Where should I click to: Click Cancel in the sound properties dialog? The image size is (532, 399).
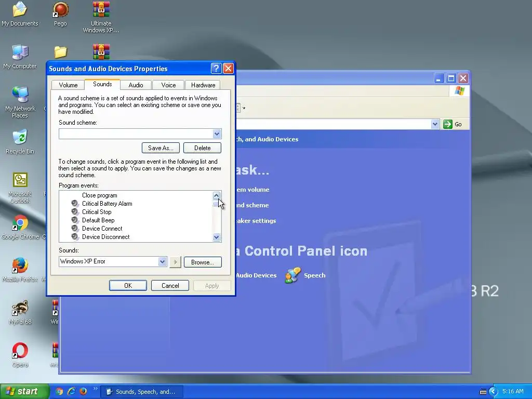click(x=170, y=286)
